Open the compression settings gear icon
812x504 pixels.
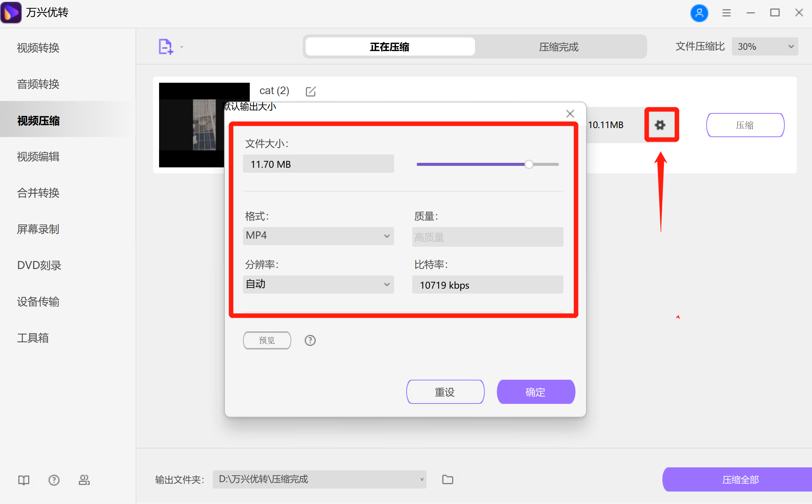tap(661, 125)
